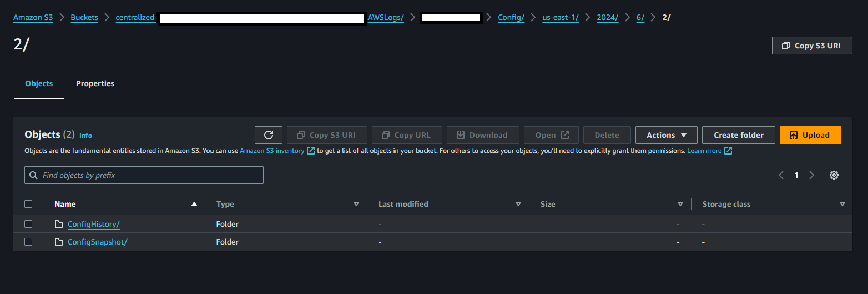Sort by Last modified column arrow
Viewport: 868px width, 294px height.
point(518,204)
